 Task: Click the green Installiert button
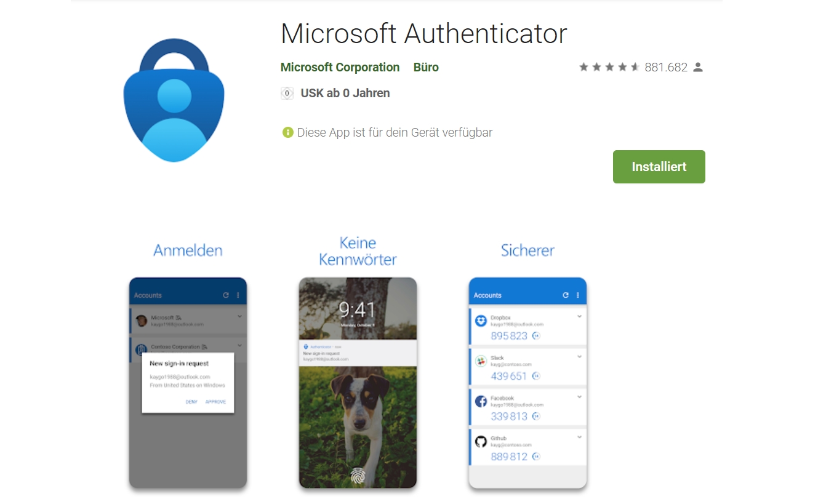(659, 167)
